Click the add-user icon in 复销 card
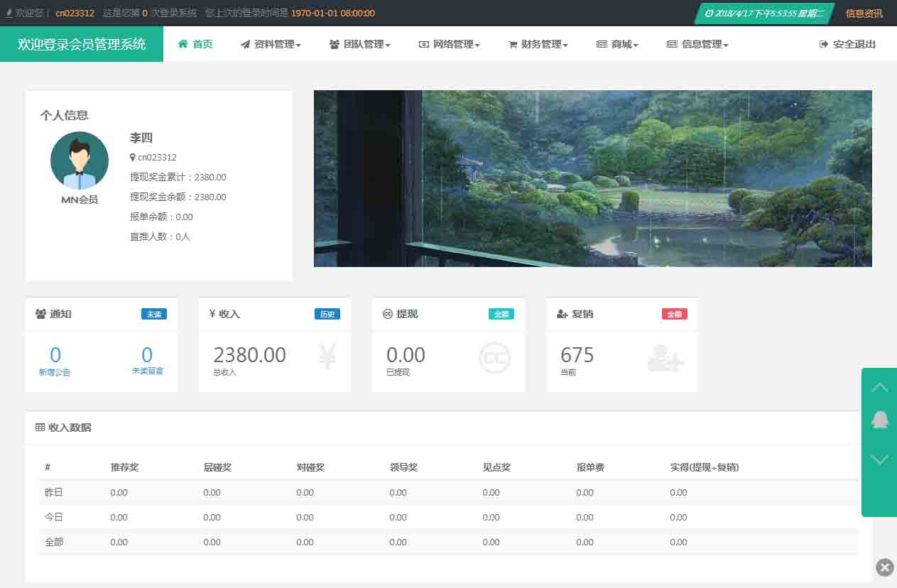 [665, 358]
